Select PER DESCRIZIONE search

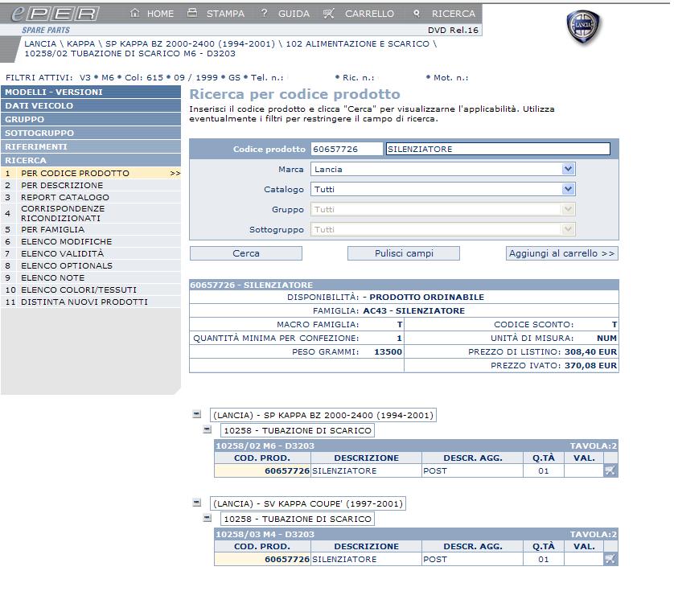(x=91, y=185)
